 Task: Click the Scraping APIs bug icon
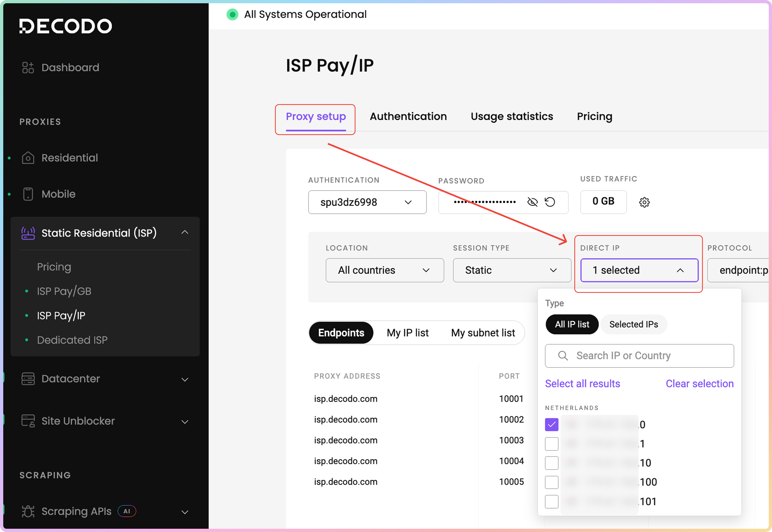click(x=28, y=511)
